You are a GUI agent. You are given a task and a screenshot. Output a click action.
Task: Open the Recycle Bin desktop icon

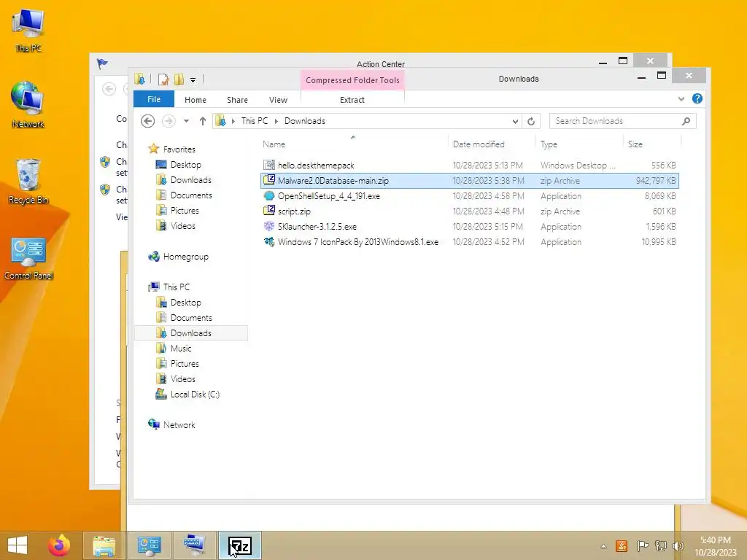click(x=28, y=181)
